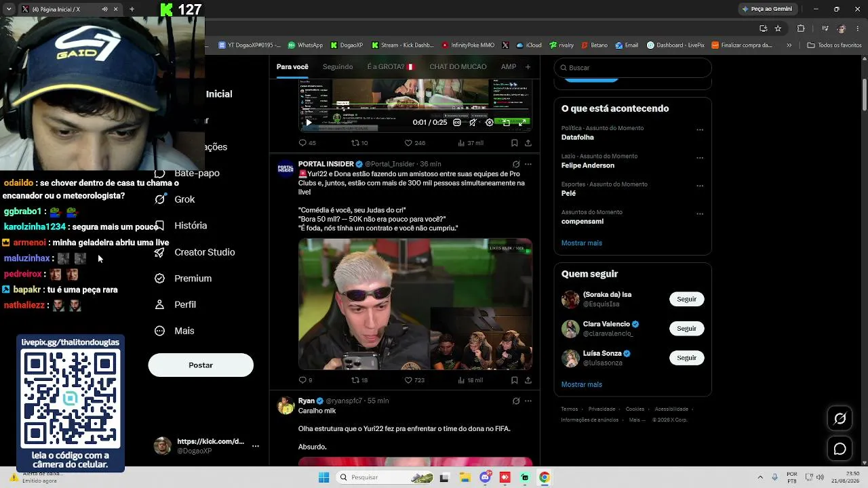
Task: Bookmark the PORTAL INSIDER post
Action: pos(515,380)
